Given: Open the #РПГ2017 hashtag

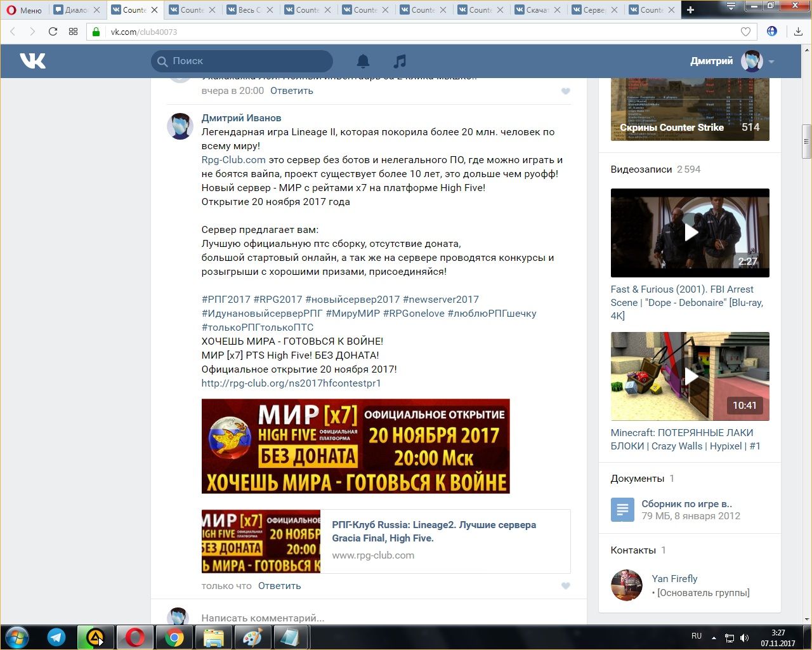Looking at the screenshot, I should pos(226,300).
